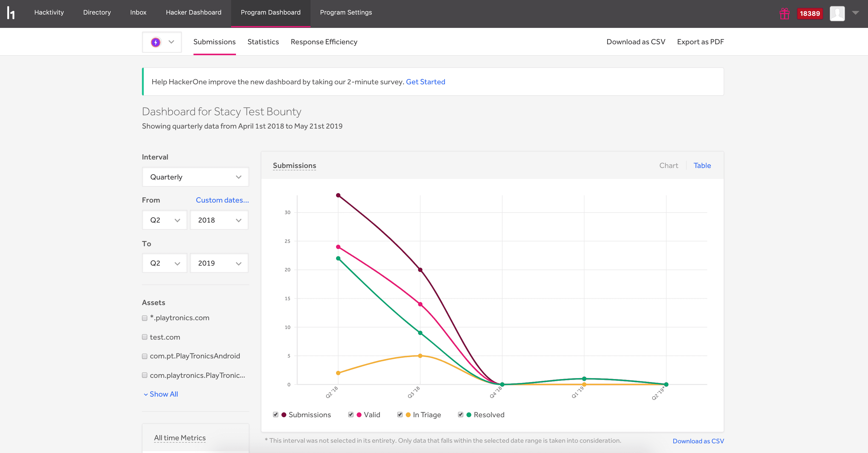868x453 pixels.
Task: Switch to the Statistics tab
Action: click(x=263, y=42)
